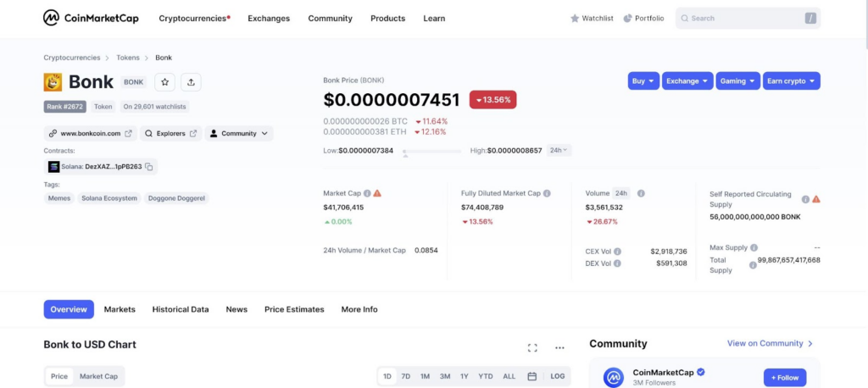Switch to Markets tab
This screenshot has height=388, width=868.
coord(120,309)
